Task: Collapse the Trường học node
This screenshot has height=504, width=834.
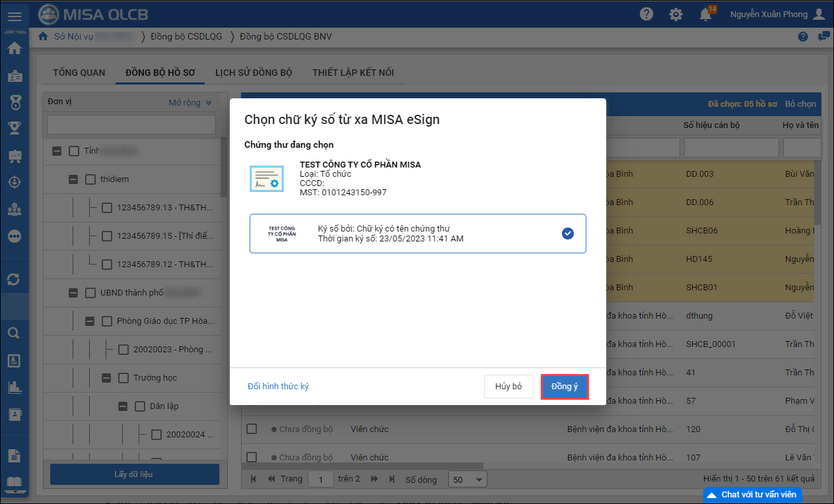Action: 106,378
